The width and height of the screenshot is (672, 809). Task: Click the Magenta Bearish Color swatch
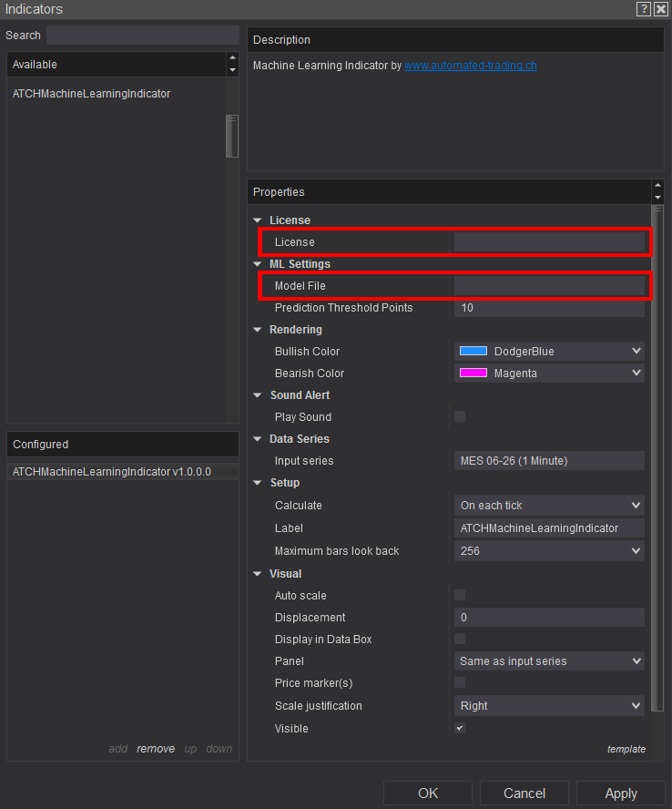point(473,373)
